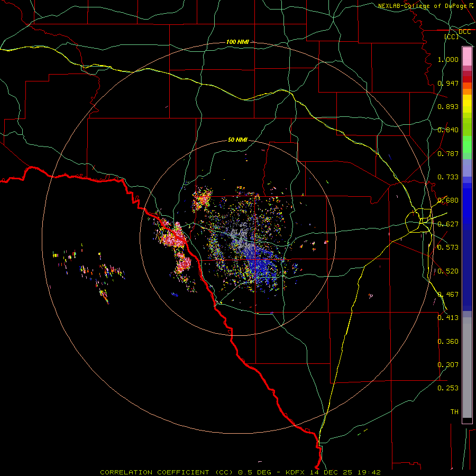Click the 1.000 legend value

tap(448, 59)
